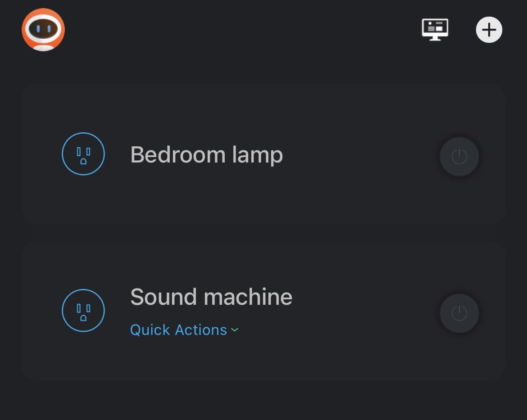The width and height of the screenshot is (527, 420).
Task: Tap the small arrow after Quick Actions
Action: pos(235,330)
